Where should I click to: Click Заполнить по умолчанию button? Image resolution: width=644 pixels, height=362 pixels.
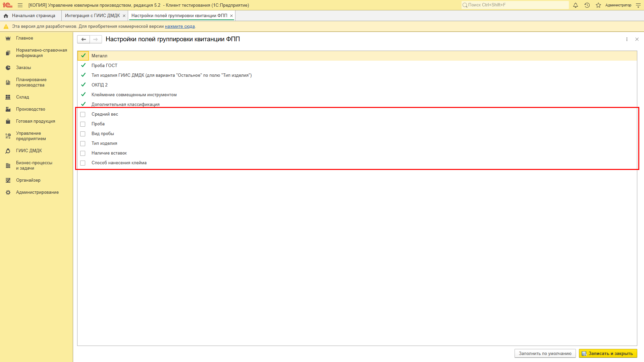coord(545,353)
